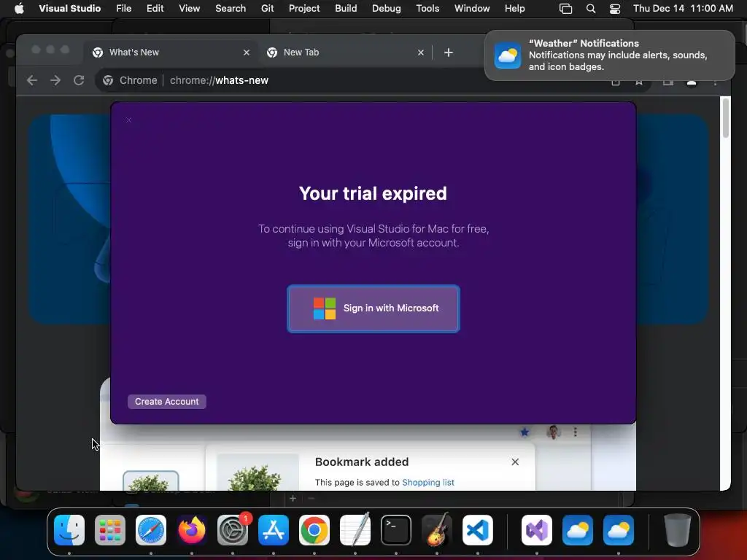Click Stage Manager icon in menu bar

(565, 8)
